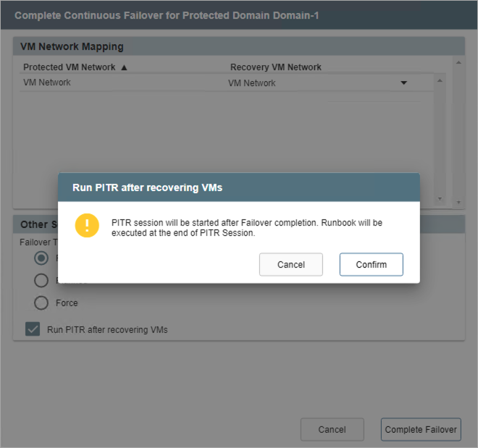The image size is (478, 448).
Task: Click the network table's scroll down arrow
Action: [440, 198]
